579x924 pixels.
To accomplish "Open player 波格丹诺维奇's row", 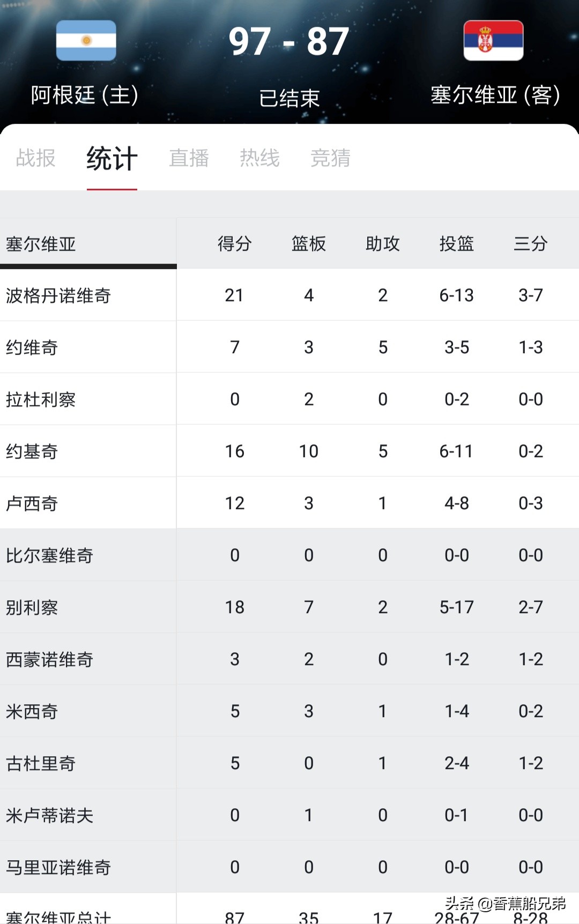I will pyautogui.click(x=289, y=295).
